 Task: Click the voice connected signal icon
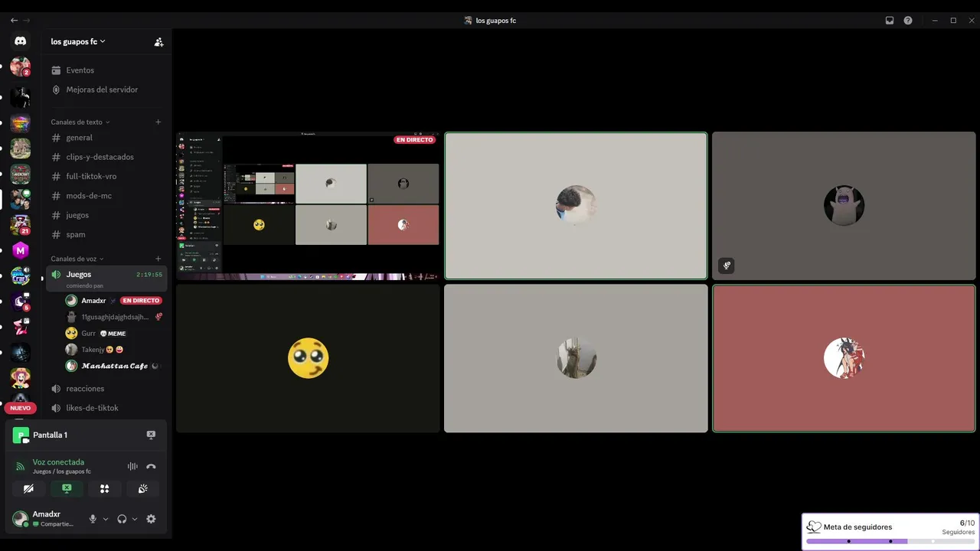pos(21,466)
